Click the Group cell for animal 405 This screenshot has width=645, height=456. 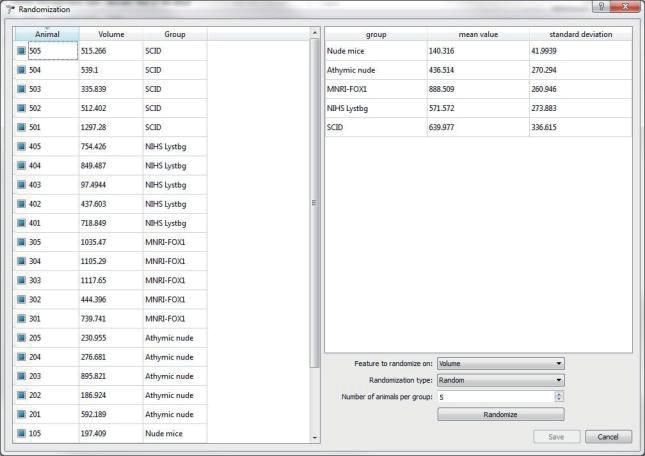[x=175, y=146]
